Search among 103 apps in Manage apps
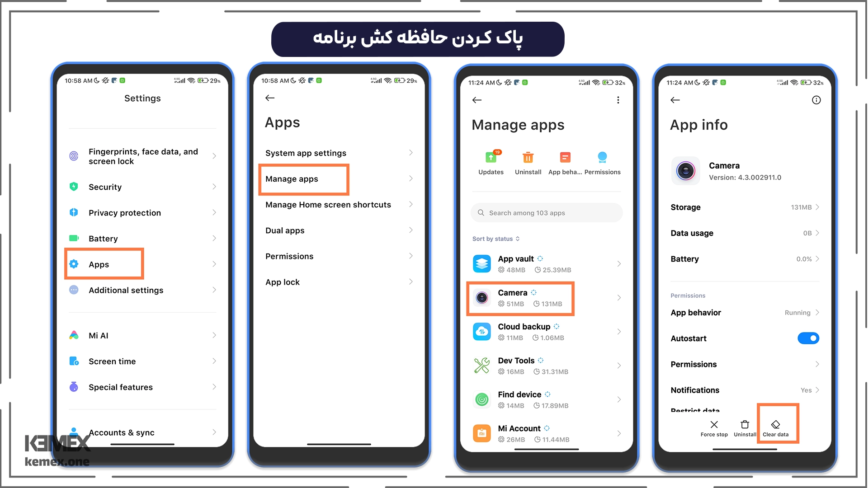This screenshot has width=868, height=488. 547,213
